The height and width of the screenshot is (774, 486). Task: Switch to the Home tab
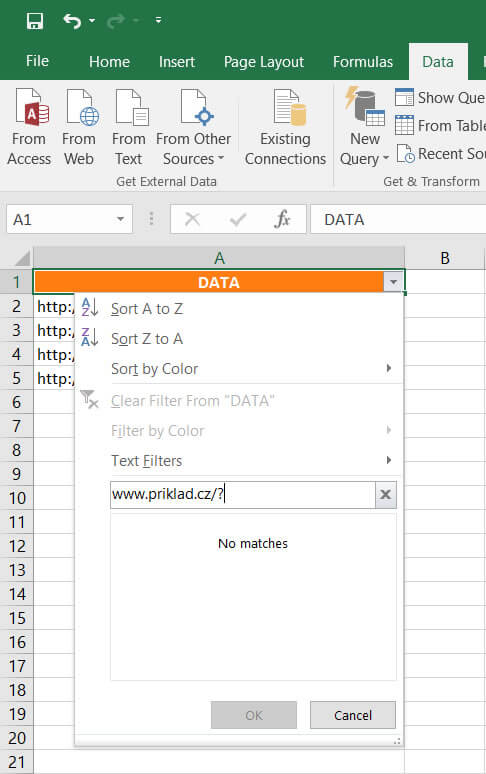click(110, 62)
